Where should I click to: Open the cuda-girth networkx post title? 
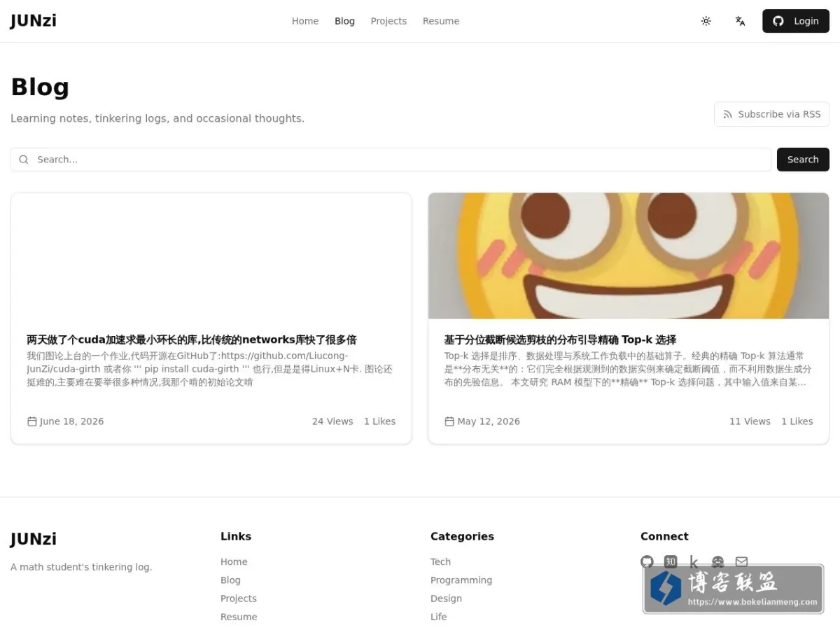[192, 339]
